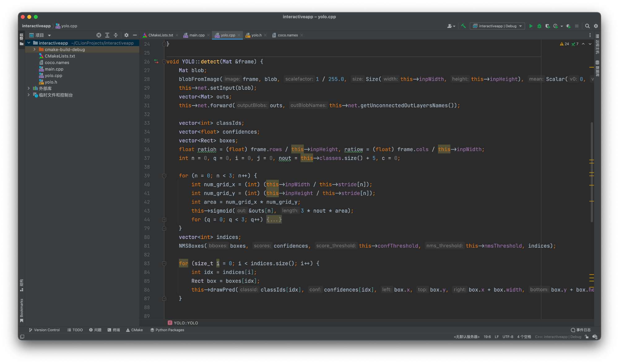Open Version Control tool window
The image size is (619, 364).
point(44,330)
